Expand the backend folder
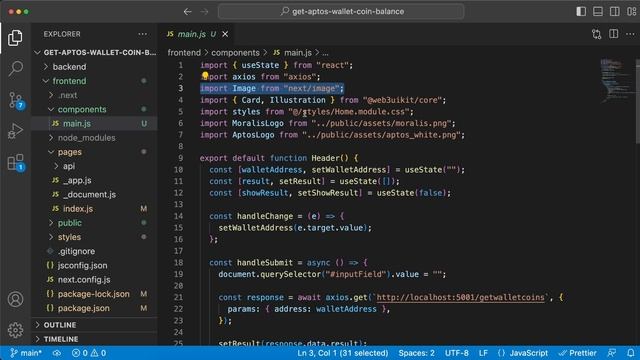Viewport: 640px width, 360px height. [x=94, y=67]
